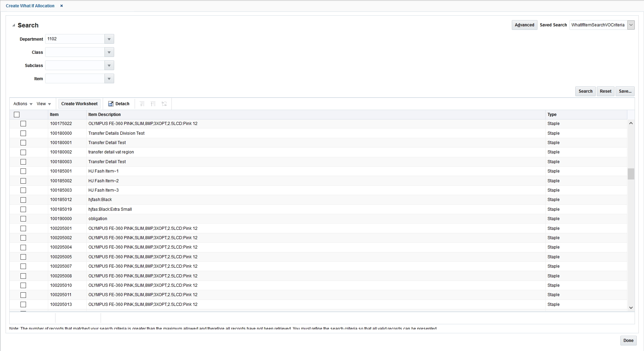Viewport: 644px width, 351px height.
Task: Click the Go to Top hierarchy icon
Action: click(153, 104)
